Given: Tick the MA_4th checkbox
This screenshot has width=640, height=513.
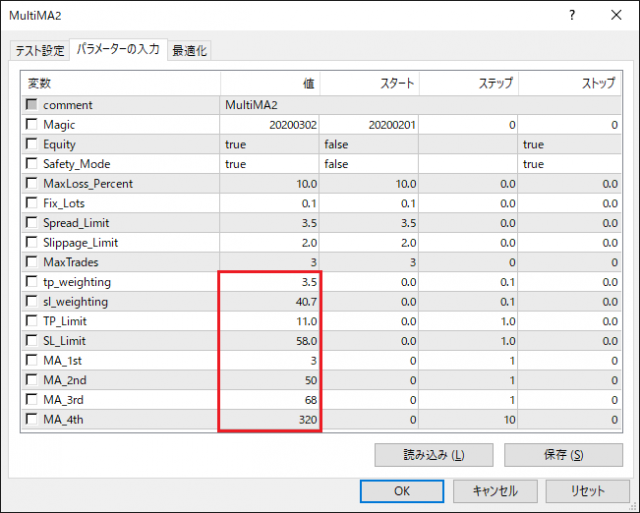Looking at the screenshot, I should [31, 419].
